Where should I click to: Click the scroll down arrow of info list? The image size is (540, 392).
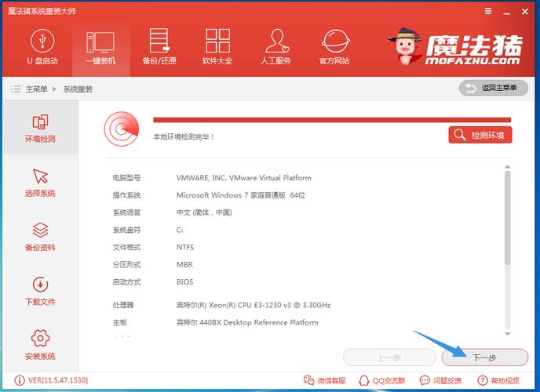(x=507, y=334)
